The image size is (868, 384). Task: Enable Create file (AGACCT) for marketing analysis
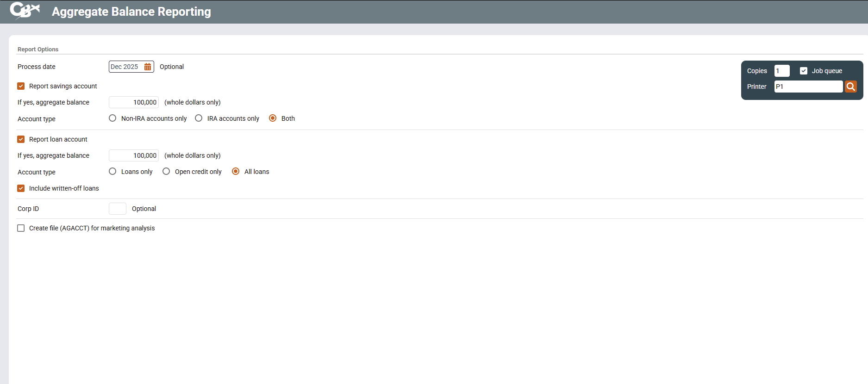(21, 228)
